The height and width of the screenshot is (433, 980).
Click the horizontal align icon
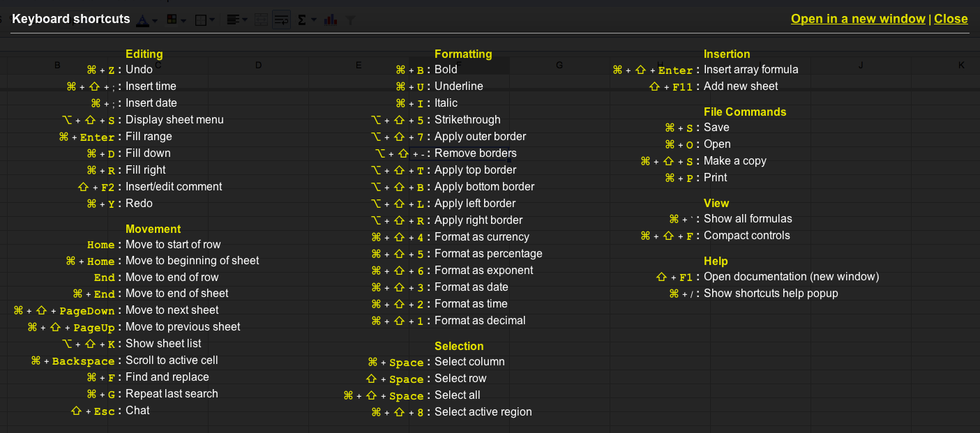click(233, 20)
